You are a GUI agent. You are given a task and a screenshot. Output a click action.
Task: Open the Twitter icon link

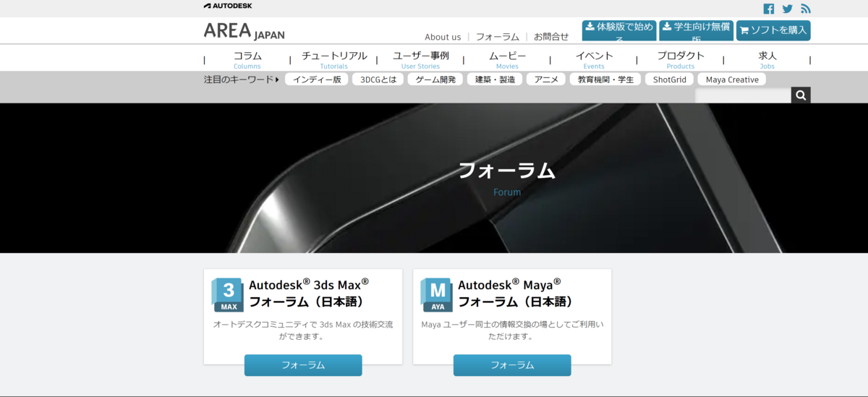coord(787,9)
